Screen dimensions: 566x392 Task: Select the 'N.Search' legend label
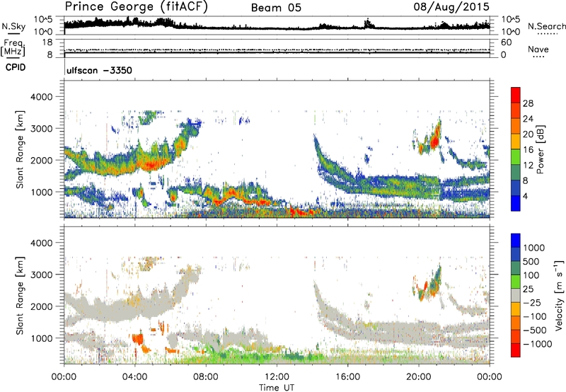click(547, 26)
